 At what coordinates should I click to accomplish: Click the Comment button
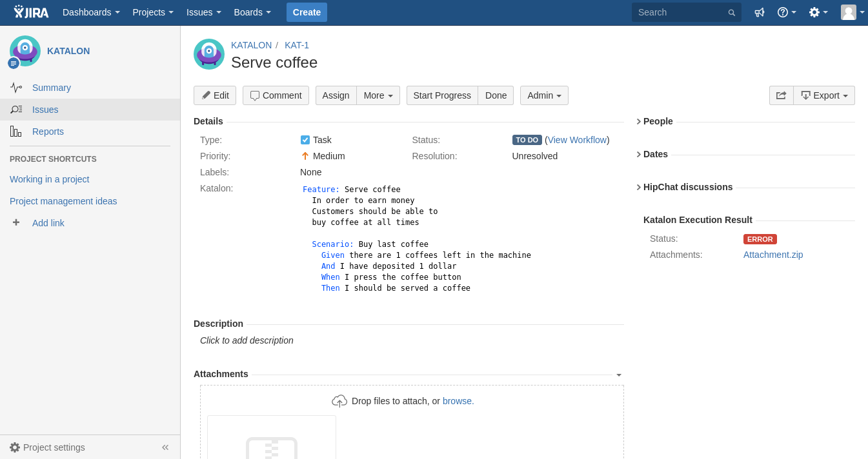pos(276,95)
